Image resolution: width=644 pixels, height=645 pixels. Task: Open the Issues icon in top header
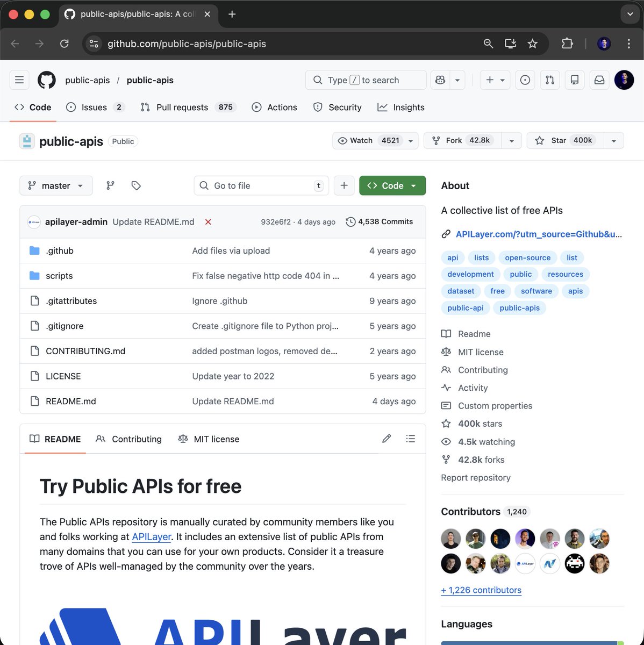coord(525,80)
